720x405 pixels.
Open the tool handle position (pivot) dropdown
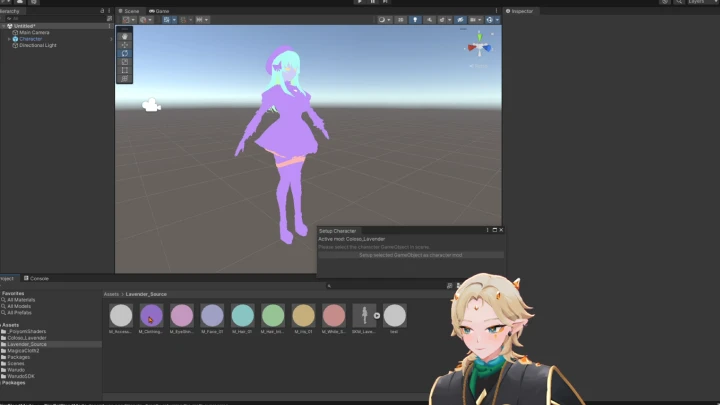point(128,20)
